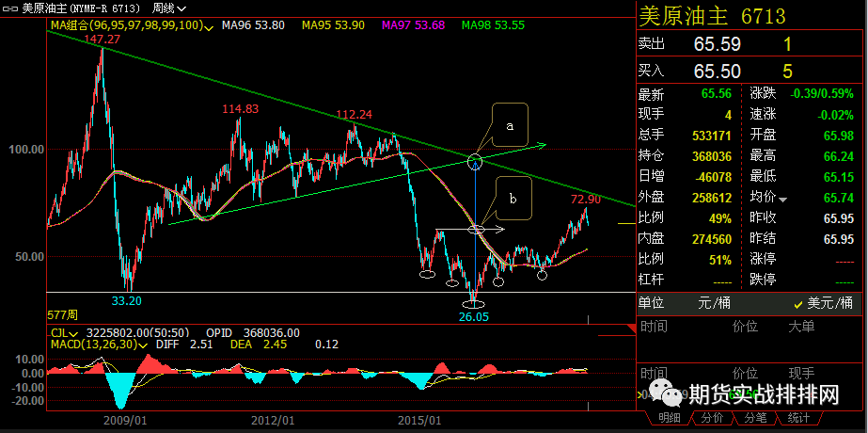The height and width of the screenshot is (433, 868).
Task: Click the 26.05 lowest price label
Action: (x=473, y=316)
